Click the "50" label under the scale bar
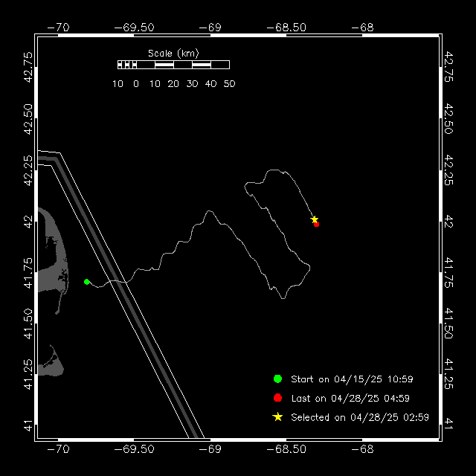 pyautogui.click(x=229, y=84)
